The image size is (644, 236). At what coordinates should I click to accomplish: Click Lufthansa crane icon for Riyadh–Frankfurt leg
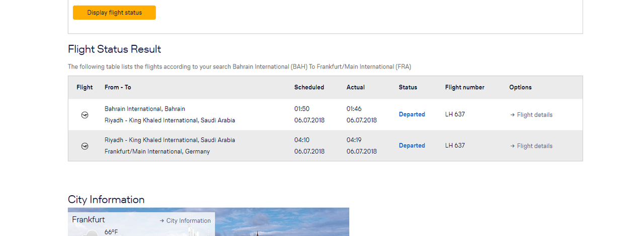pyautogui.click(x=85, y=146)
